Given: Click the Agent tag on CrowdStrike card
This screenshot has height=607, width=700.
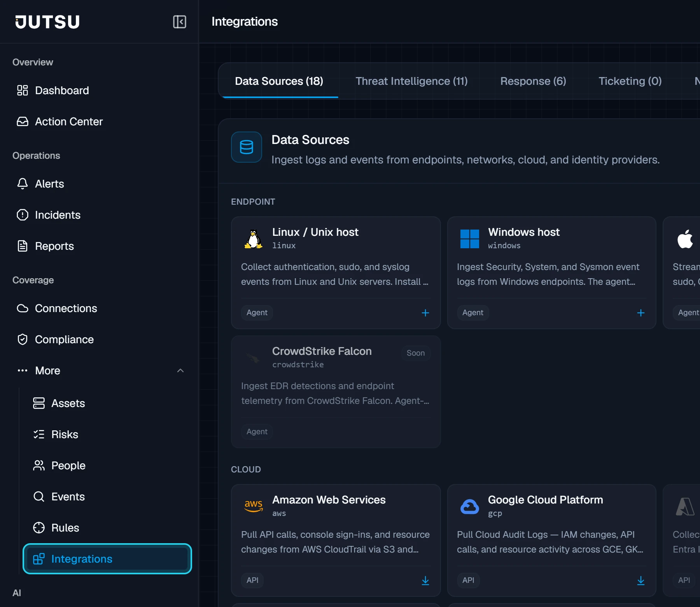Looking at the screenshot, I should tap(257, 432).
